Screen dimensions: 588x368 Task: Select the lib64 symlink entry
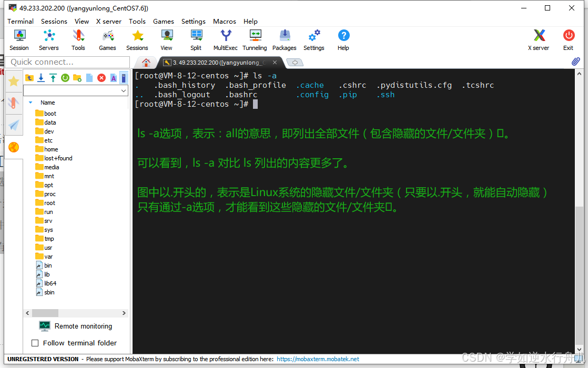[x=46, y=283]
